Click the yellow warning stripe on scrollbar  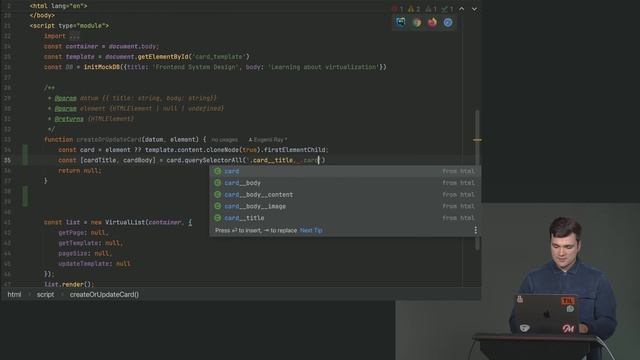click(x=477, y=140)
